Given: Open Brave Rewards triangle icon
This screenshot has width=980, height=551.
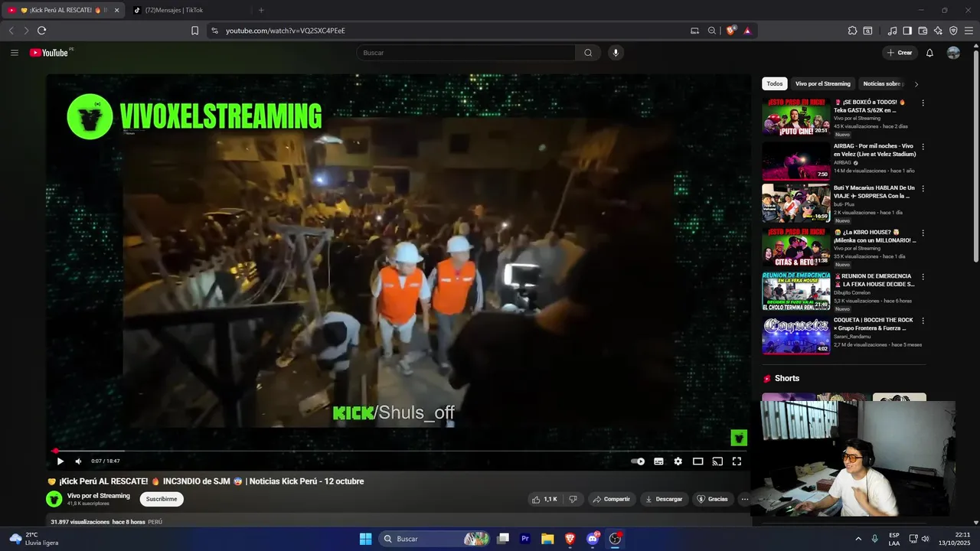Looking at the screenshot, I should [747, 31].
